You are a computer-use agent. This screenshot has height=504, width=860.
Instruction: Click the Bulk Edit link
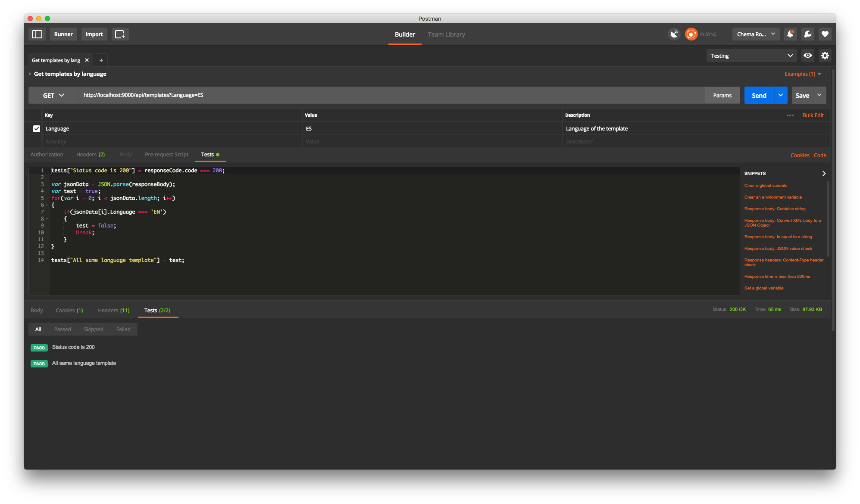[813, 115]
